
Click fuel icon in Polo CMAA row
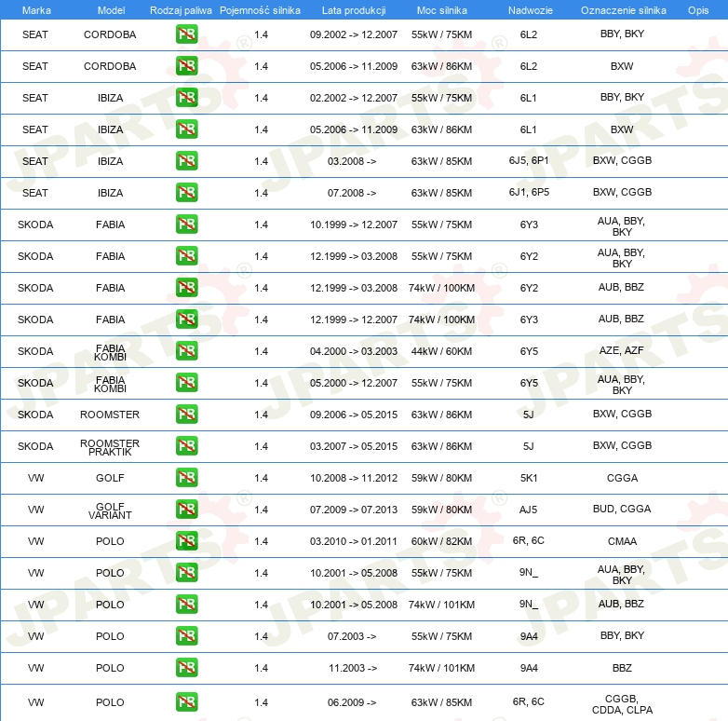186,540
